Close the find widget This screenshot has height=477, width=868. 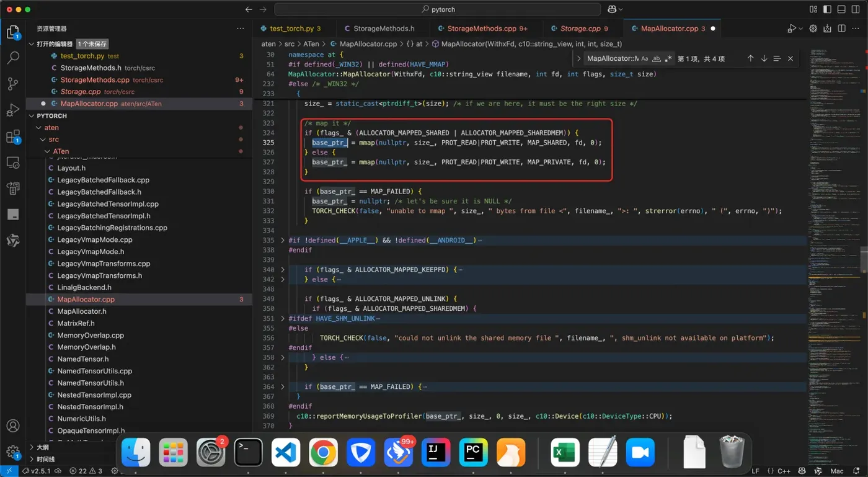pyautogui.click(x=790, y=58)
